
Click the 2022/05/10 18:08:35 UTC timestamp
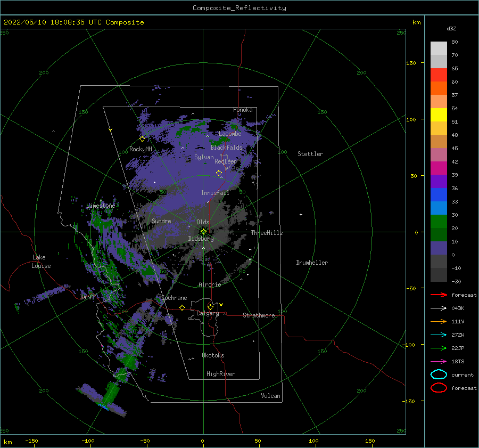point(53,22)
